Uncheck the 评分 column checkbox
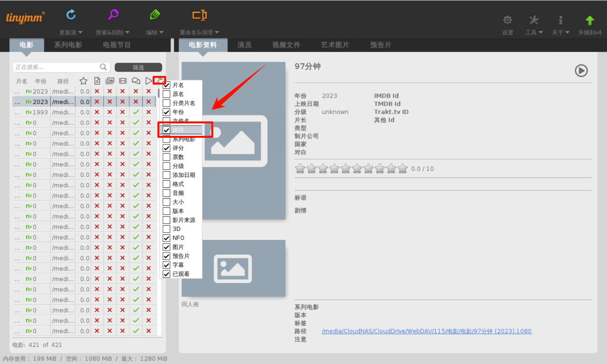The image size is (607, 364). (x=166, y=148)
